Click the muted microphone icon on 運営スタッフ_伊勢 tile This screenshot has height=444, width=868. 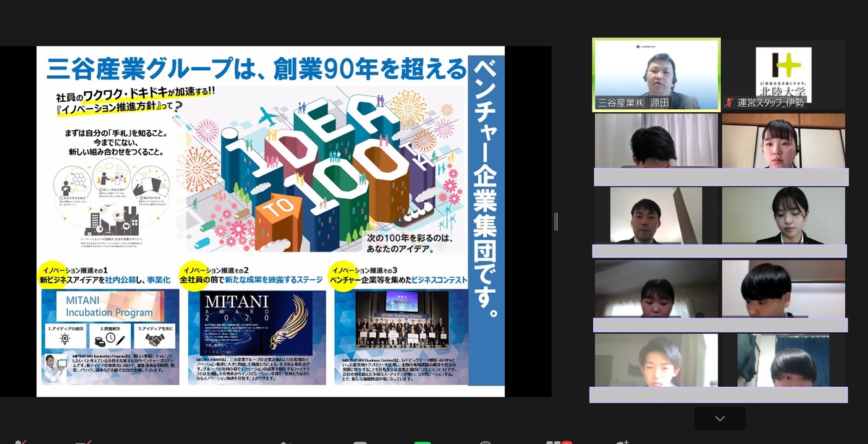(x=728, y=103)
